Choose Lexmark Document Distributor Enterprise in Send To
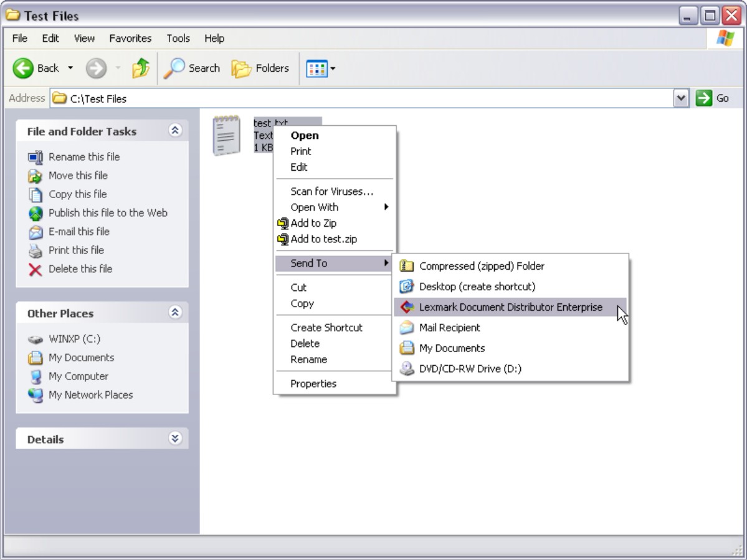The width and height of the screenshot is (747, 560). point(510,307)
